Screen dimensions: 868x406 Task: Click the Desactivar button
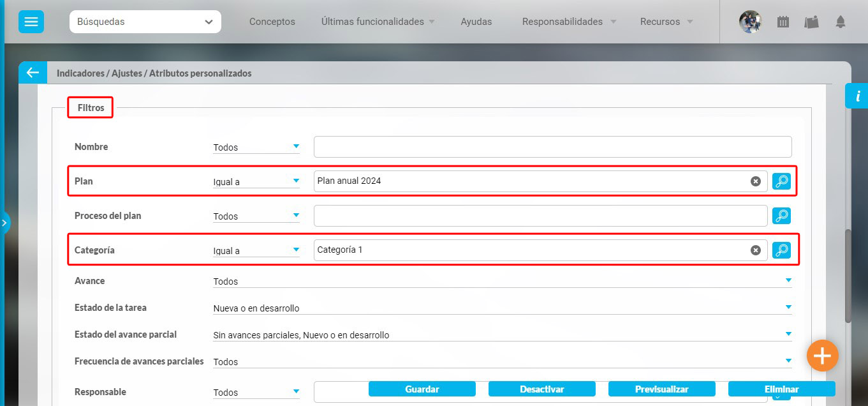pos(542,389)
